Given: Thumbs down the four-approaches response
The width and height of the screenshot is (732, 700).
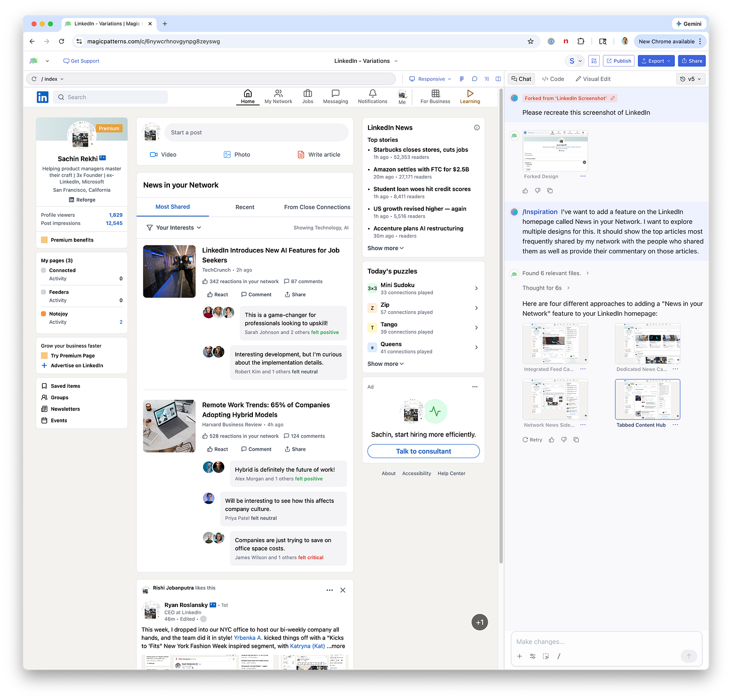Looking at the screenshot, I should click(564, 440).
